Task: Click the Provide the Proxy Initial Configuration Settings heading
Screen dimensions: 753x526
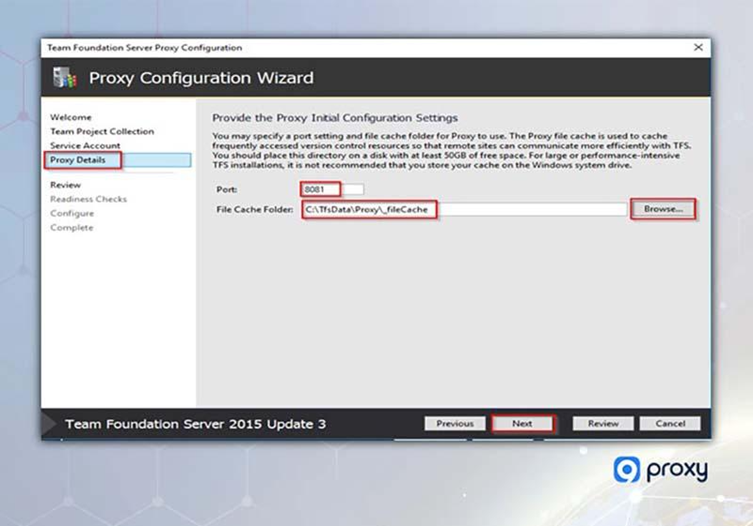Action: pos(335,118)
